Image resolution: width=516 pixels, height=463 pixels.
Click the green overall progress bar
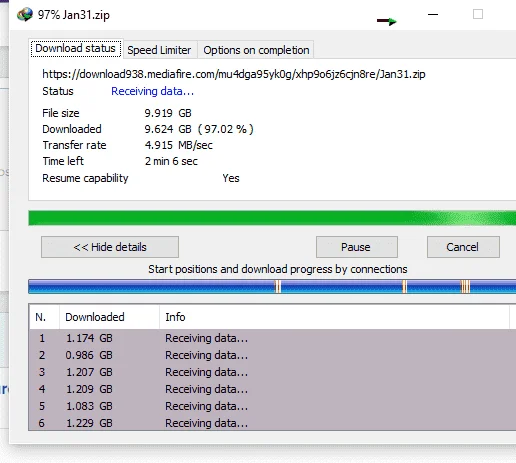coord(272,218)
